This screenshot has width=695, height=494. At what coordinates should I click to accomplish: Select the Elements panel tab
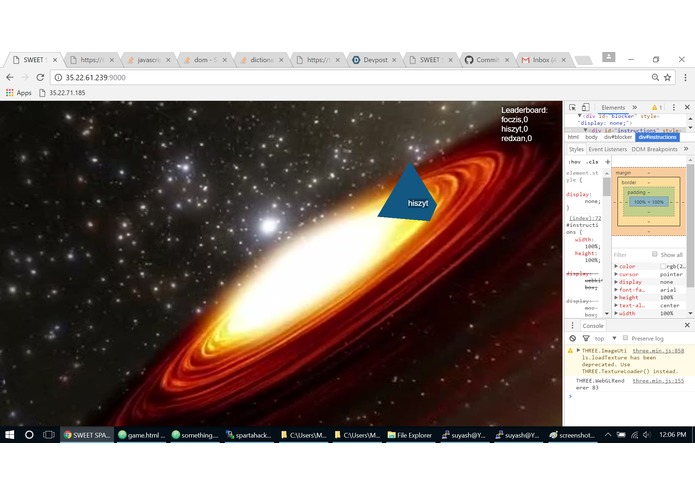[x=613, y=108]
